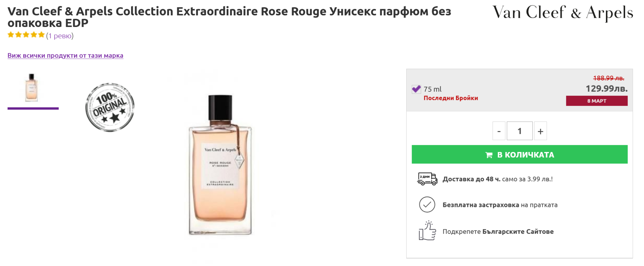Click the quantity input field
This screenshot has width=644, height=266.
(x=519, y=131)
